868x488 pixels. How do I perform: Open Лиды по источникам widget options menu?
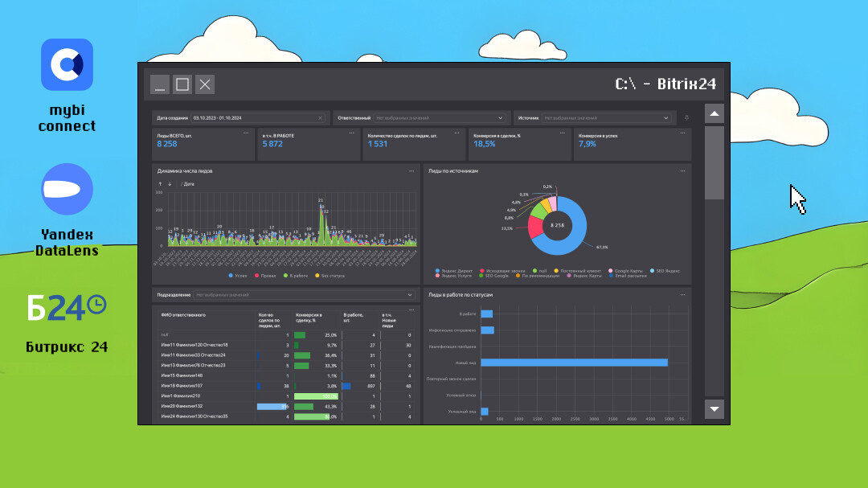tap(682, 170)
